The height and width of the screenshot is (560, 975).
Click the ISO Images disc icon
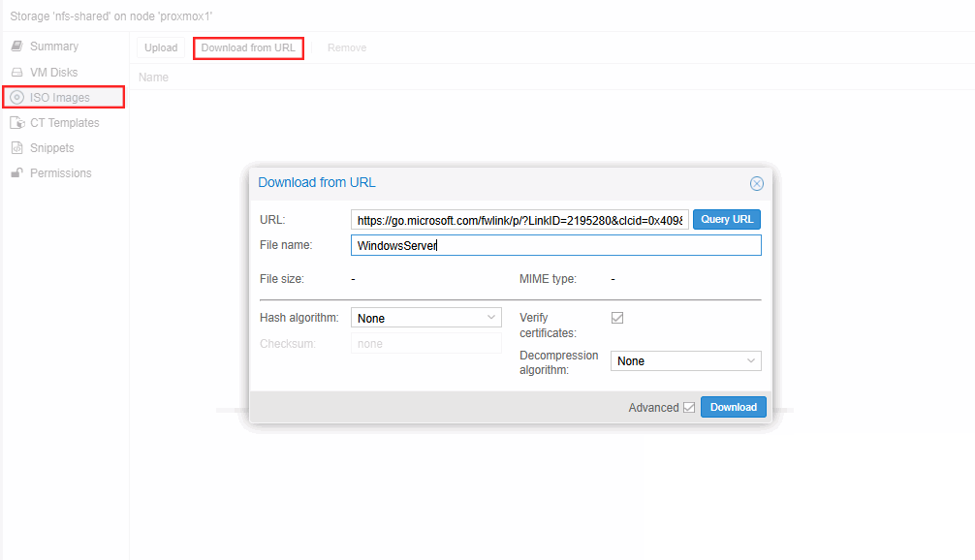pyautogui.click(x=16, y=98)
